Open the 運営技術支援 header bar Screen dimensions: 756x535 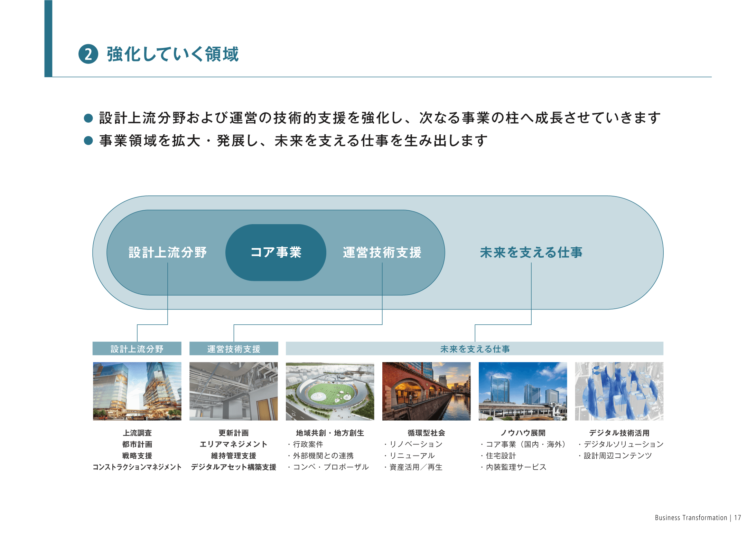pyautogui.click(x=234, y=348)
